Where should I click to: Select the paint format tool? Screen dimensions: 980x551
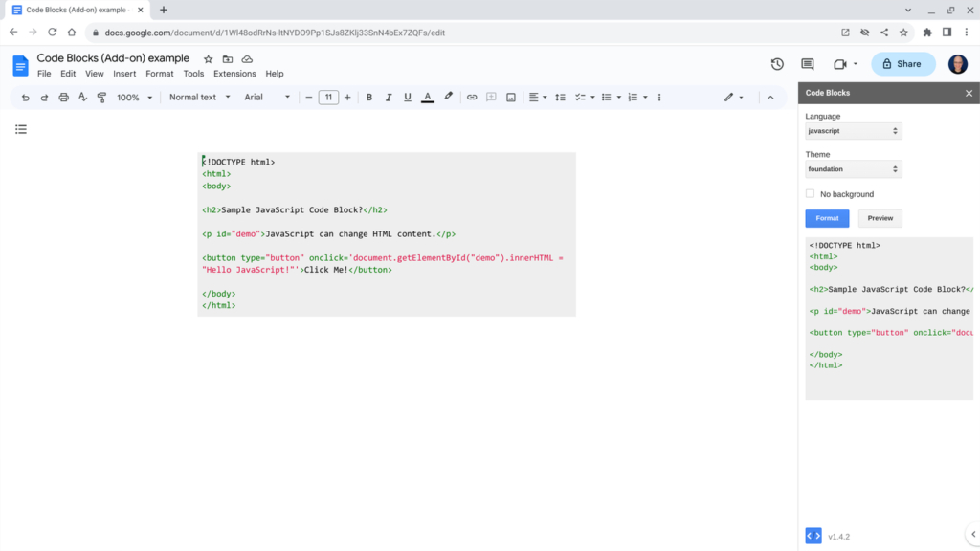click(x=101, y=97)
